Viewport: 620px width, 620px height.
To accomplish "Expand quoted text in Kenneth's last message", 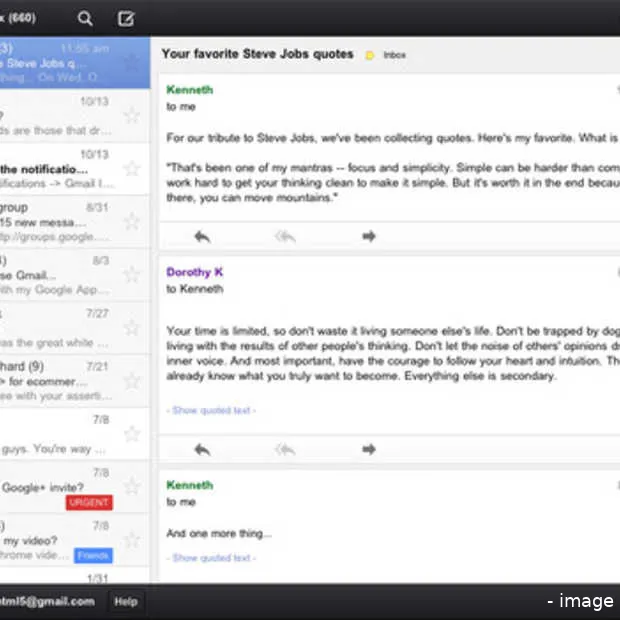I will coord(211,558).
